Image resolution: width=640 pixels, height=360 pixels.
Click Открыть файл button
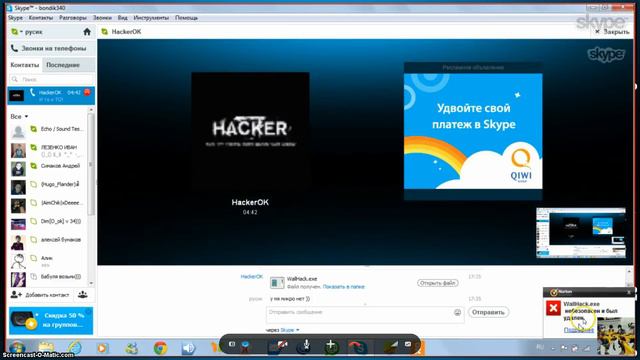(x=438, y=283)
